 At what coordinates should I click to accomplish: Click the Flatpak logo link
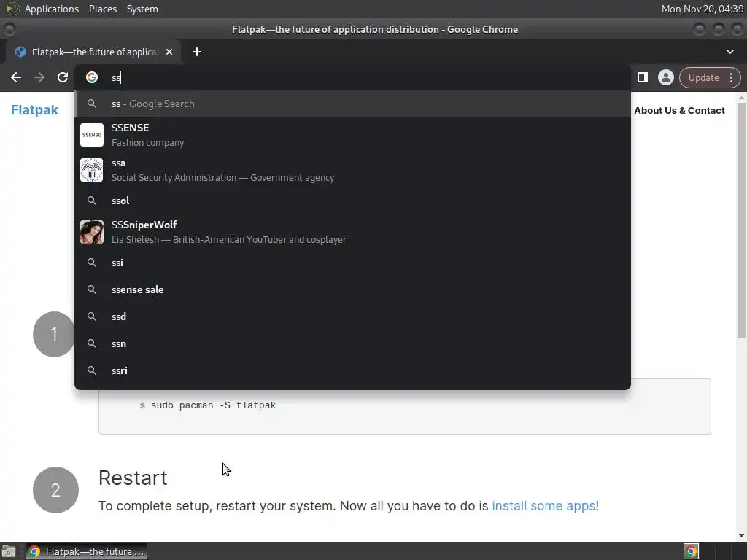tap(34, 110)
